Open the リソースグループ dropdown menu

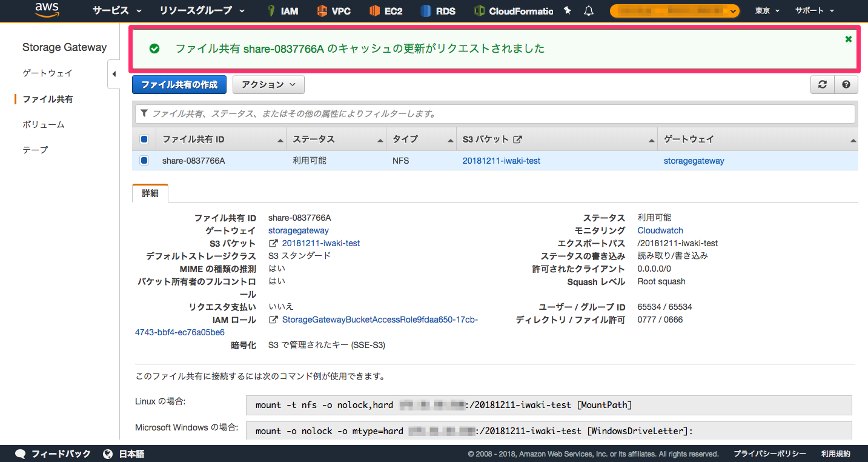pos(202,11)
